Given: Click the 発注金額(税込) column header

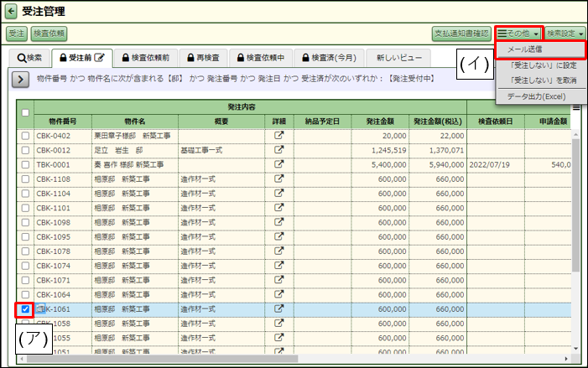Looking at the screenshot, I should pyautogui.click(x=438, y=122).
